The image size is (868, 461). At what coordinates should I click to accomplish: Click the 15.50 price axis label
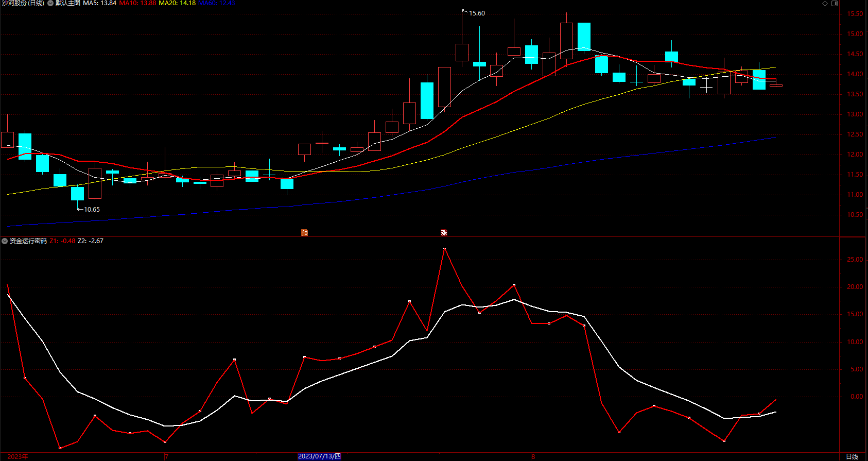coord(855,14)
